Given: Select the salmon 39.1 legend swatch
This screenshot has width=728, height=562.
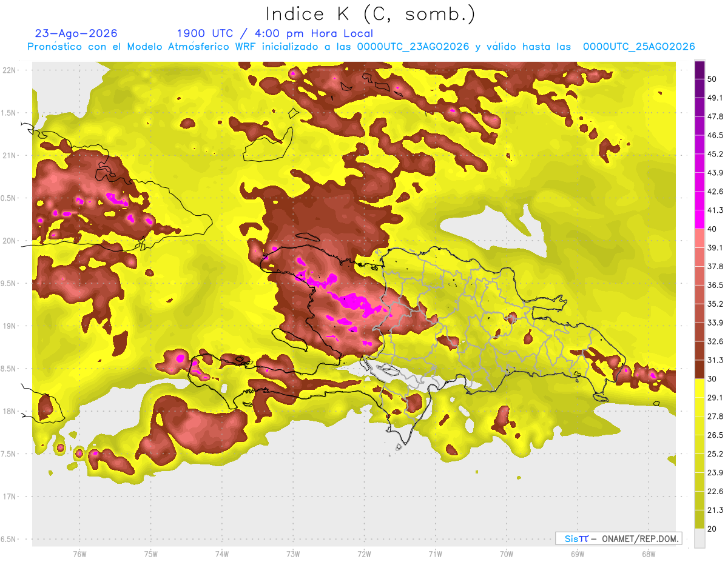Looking at the screenshot, I should pos(699,238).
